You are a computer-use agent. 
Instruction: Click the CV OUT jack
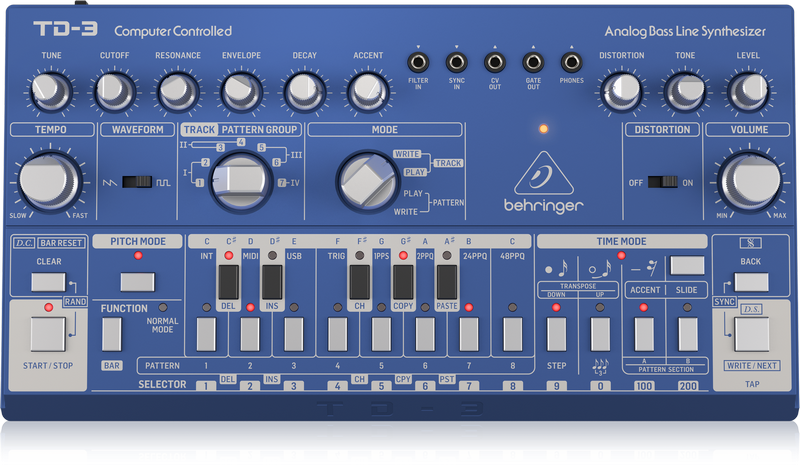pos(494,63)
